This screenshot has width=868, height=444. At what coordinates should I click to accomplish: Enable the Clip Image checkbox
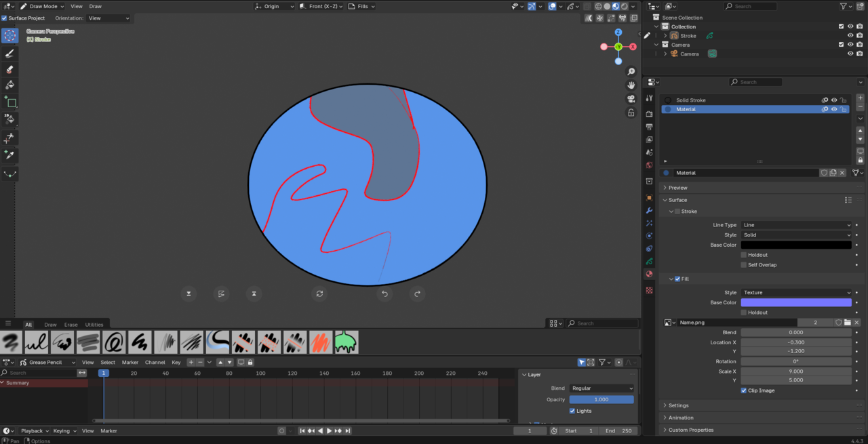pyautogui.click(x=744, y=390)
